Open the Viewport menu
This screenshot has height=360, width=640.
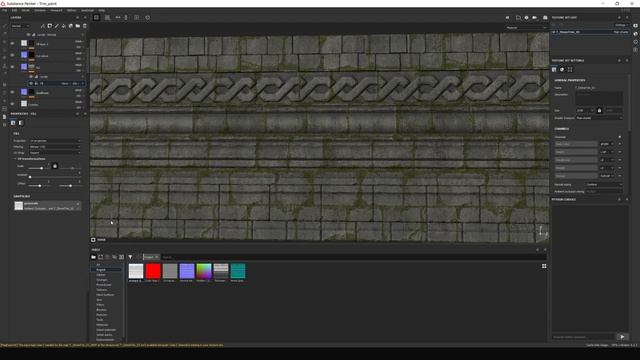(x=56, y=10)
